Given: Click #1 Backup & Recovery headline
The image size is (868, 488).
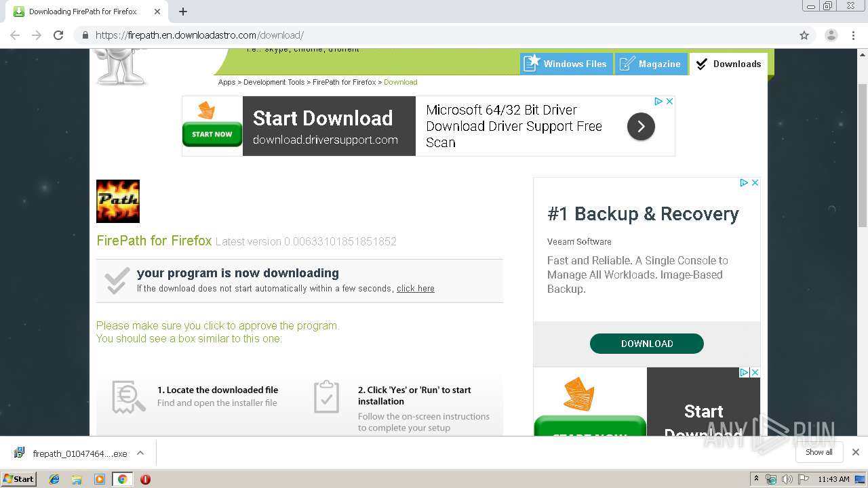Looking at the screenshot, I should tap(643, 214).
